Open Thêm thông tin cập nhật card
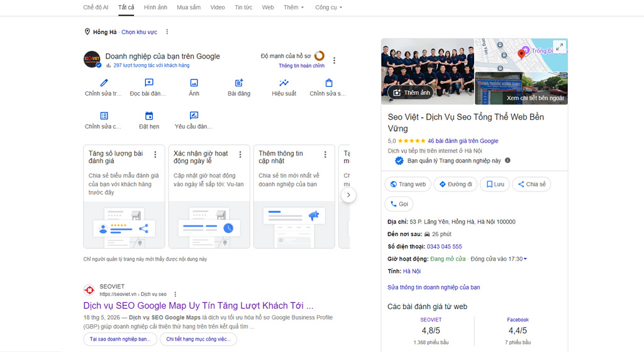The width and height of the screenshot is (644, 352). [294, 196]
